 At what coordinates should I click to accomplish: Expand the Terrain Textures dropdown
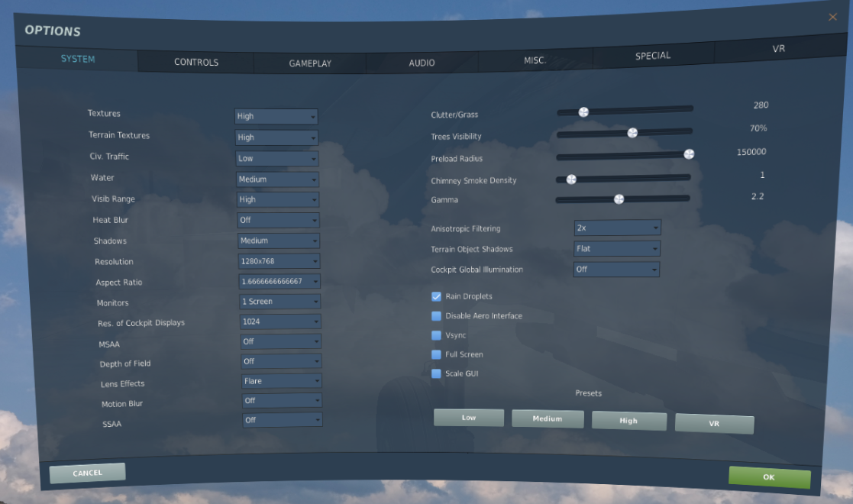pos(277,137)
